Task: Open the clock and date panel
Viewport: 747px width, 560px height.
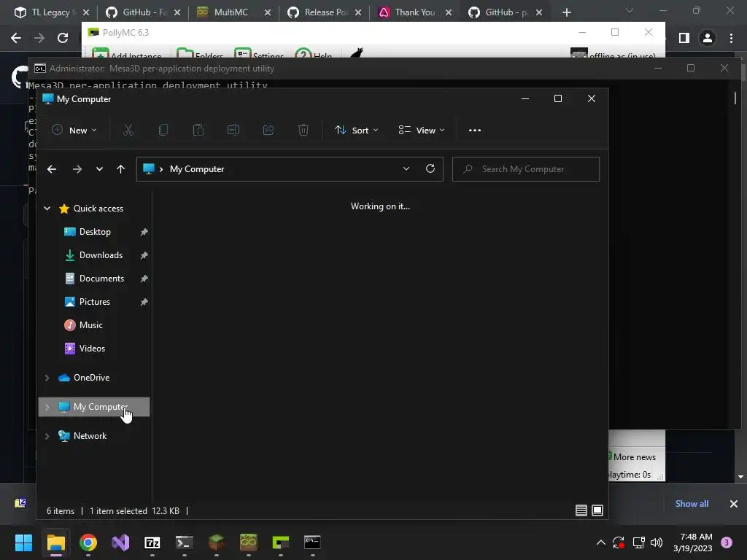Action: (x=693, y=542)
